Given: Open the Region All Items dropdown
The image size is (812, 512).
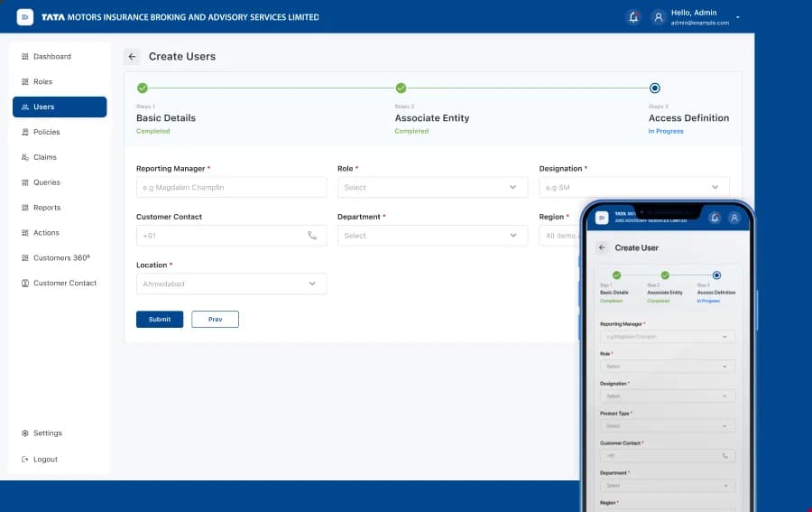Looking at the screenshot, I should 559,236.
